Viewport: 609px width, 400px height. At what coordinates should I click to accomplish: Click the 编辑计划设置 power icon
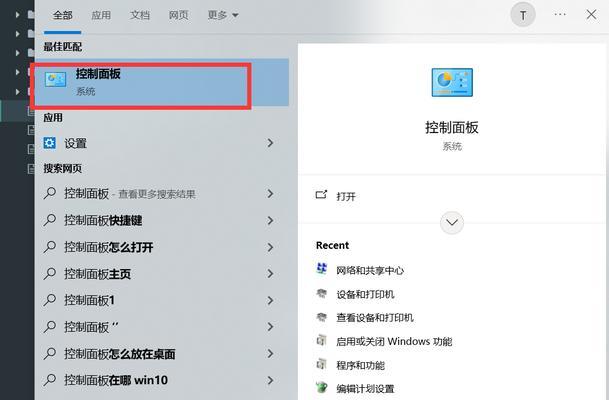[322, 388]
